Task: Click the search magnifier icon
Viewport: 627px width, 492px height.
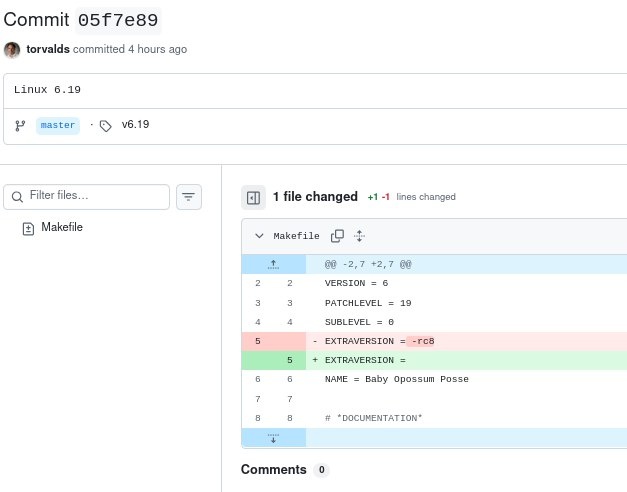Action: click(x=17, y=197)
